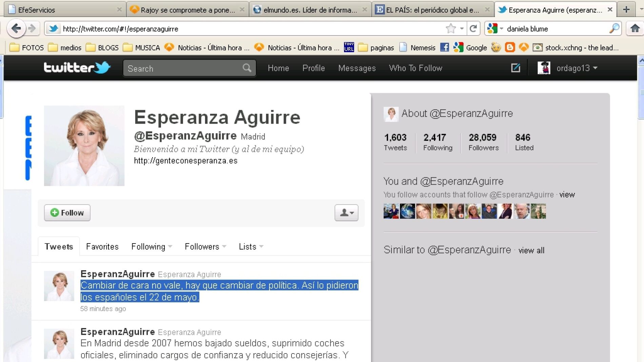Open first Noticias - Última hora bookmark

point(207,47)
